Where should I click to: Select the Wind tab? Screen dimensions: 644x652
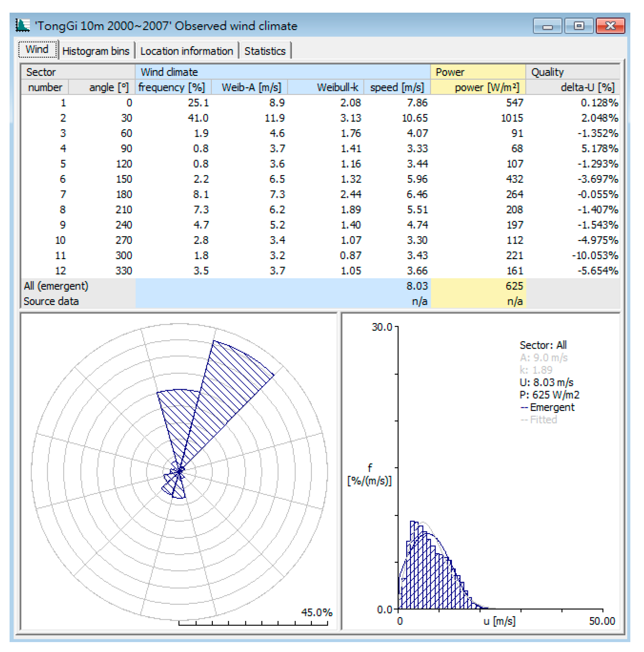(37, 50)
